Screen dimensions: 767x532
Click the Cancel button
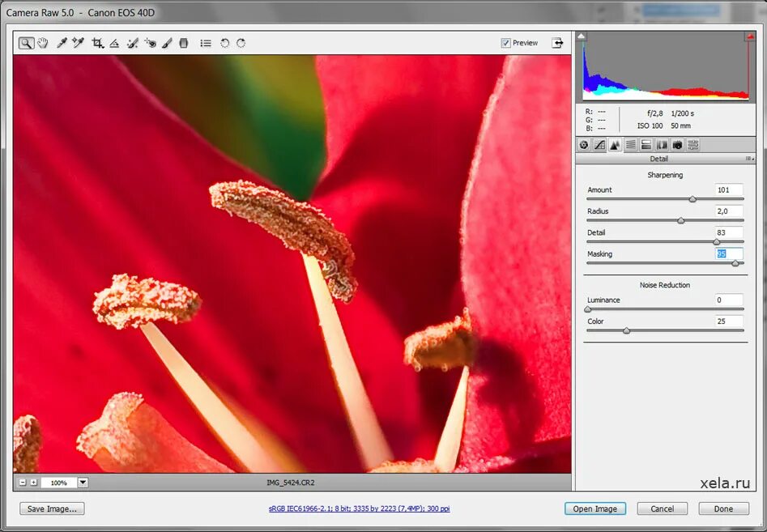[663, 509]
